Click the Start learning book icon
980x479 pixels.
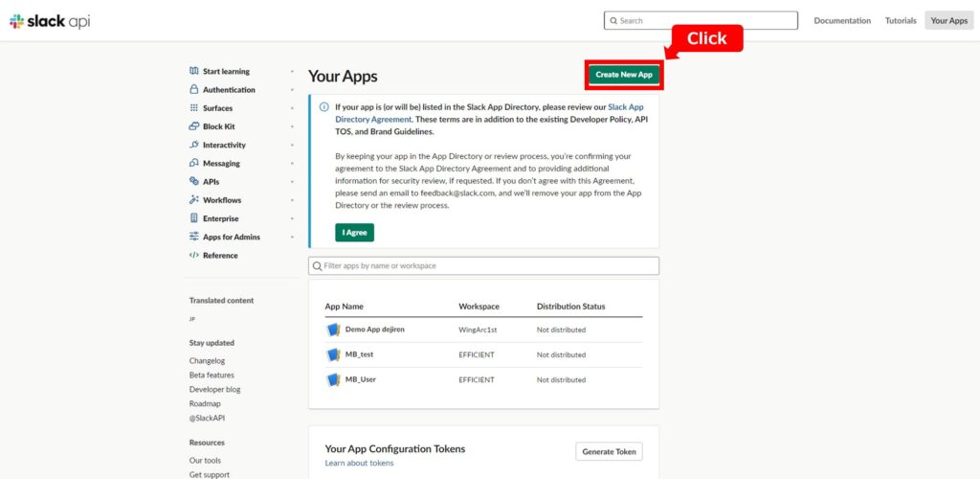(x=193, y=71)
